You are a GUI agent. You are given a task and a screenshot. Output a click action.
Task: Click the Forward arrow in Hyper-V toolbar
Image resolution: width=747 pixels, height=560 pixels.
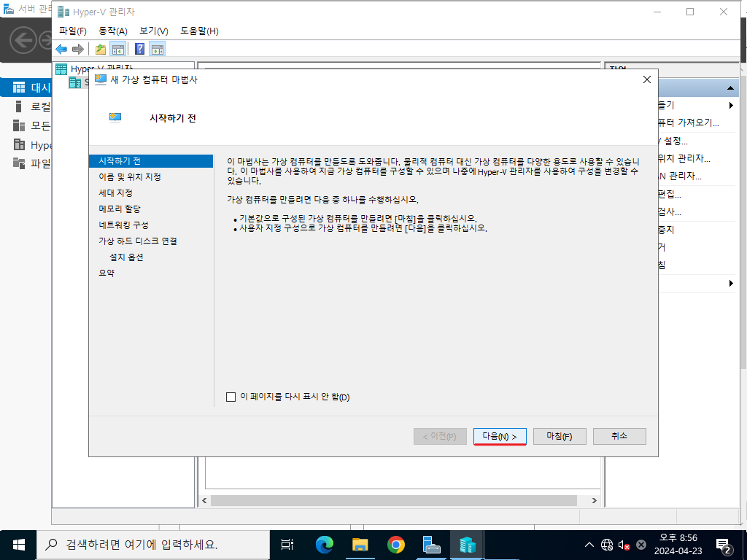77,49
